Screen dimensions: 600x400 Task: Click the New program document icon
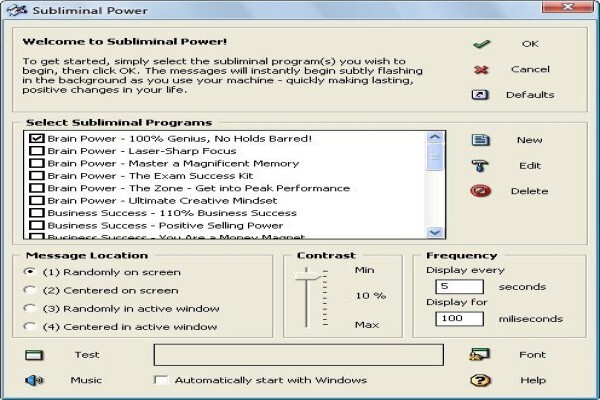tap(481, 140)
